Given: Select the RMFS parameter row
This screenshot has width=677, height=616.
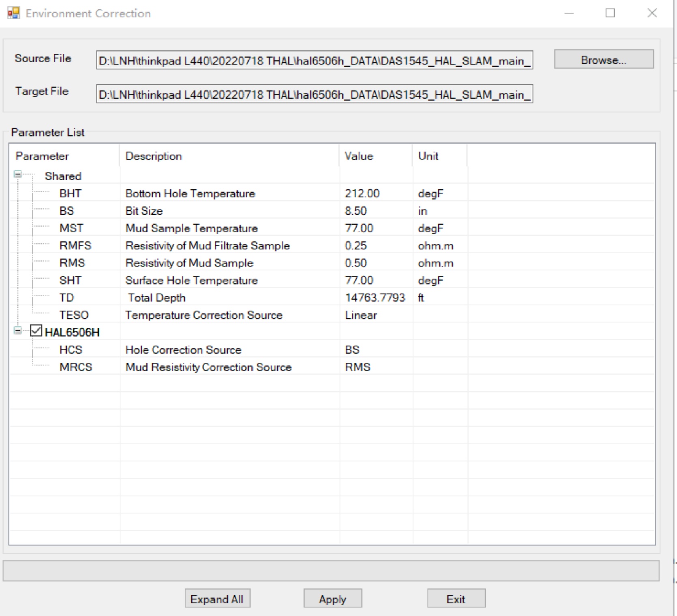Looking at the screenshot, I should (75, 246).
